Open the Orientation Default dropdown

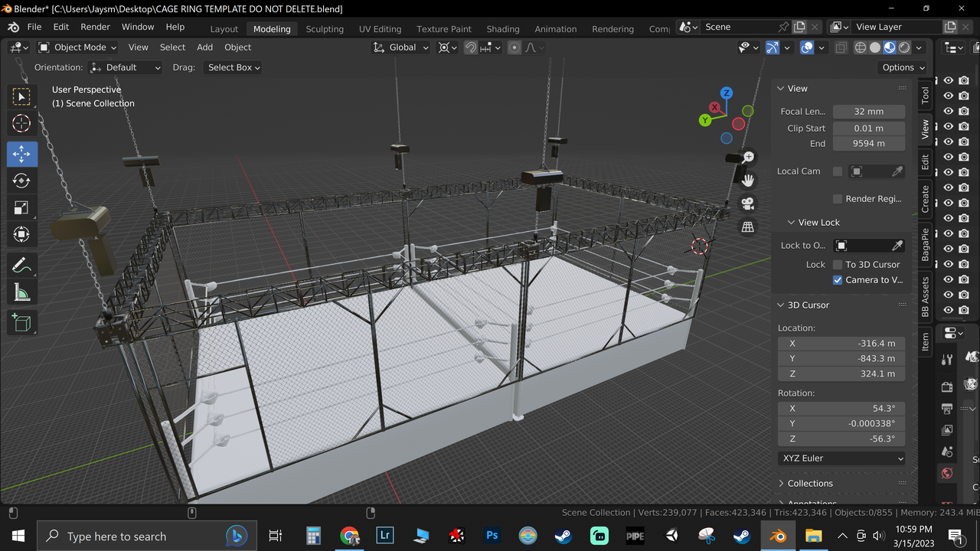pyautogui.click(x=126, y=67)
